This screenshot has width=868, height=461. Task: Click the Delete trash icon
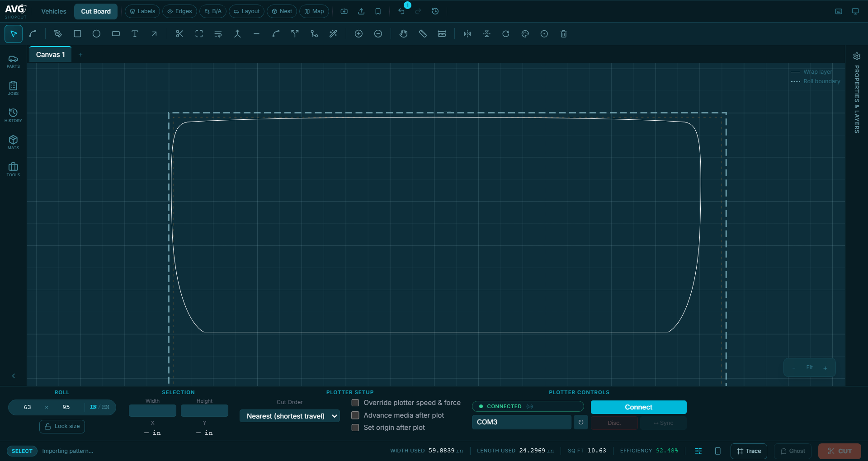pos(563,34)
